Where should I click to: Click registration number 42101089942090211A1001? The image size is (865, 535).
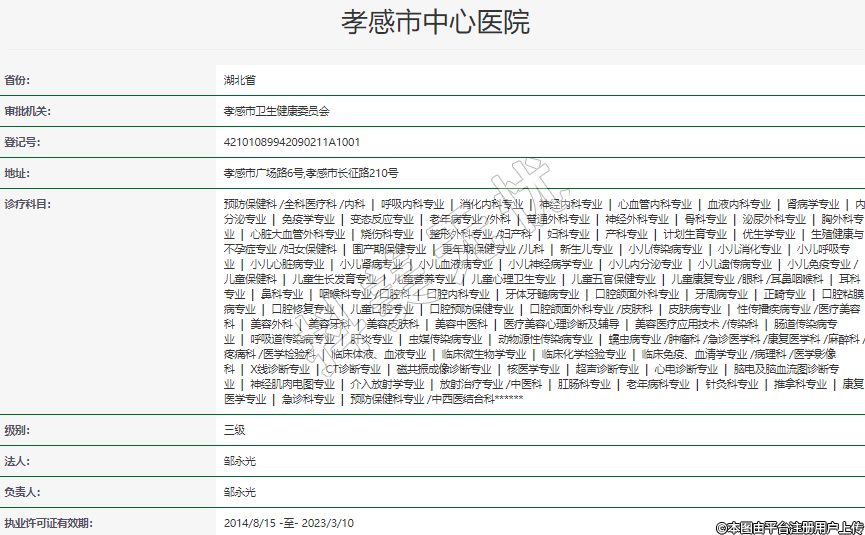(x=292, y=142)
